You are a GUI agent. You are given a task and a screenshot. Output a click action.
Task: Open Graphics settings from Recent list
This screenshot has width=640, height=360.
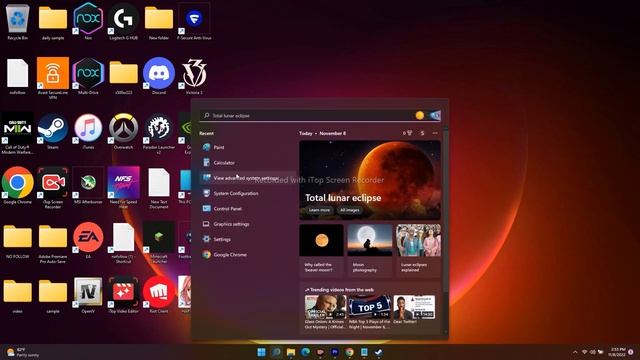(247, 224)
